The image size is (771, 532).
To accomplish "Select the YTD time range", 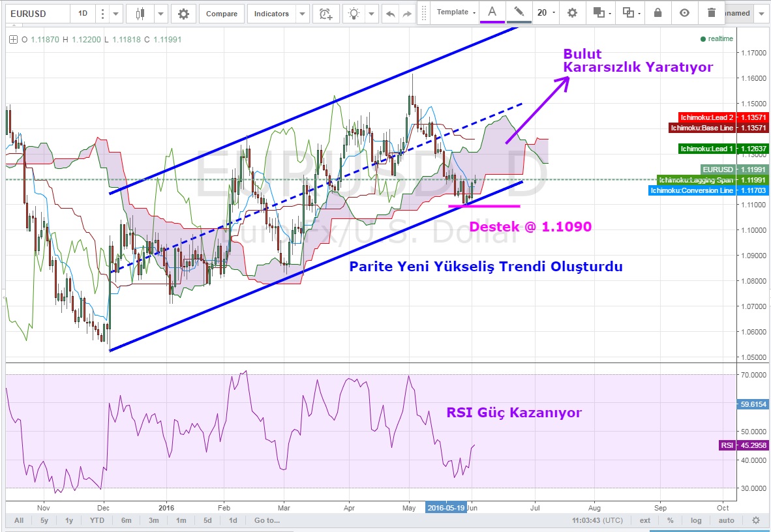I will point(97,520).
